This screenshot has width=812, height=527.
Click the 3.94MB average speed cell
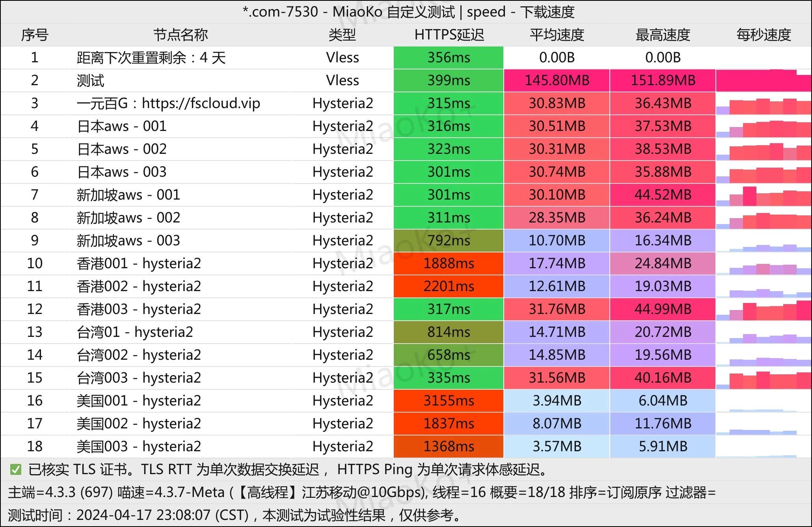pyautogui.click(x=557, y=401)
